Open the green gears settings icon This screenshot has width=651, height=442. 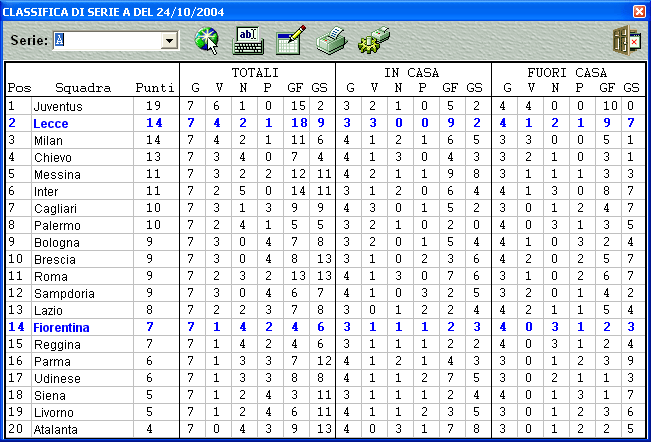(373, 40)
